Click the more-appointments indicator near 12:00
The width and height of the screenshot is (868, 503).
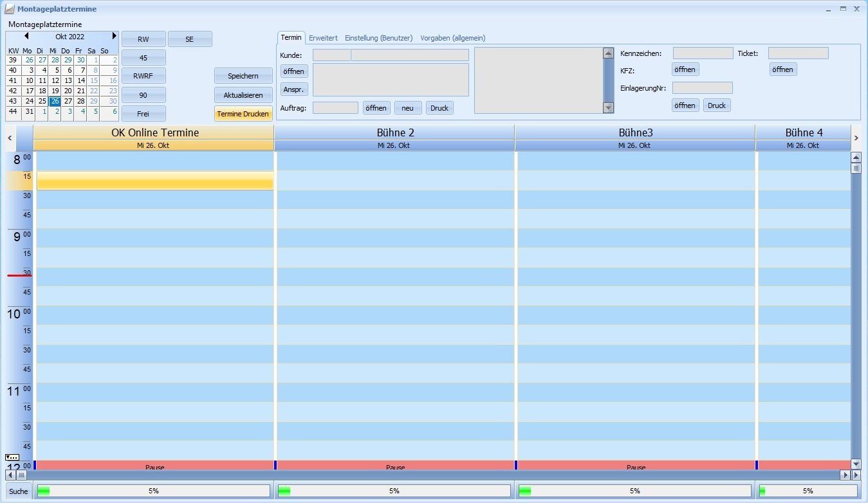[x=12, y=457]
